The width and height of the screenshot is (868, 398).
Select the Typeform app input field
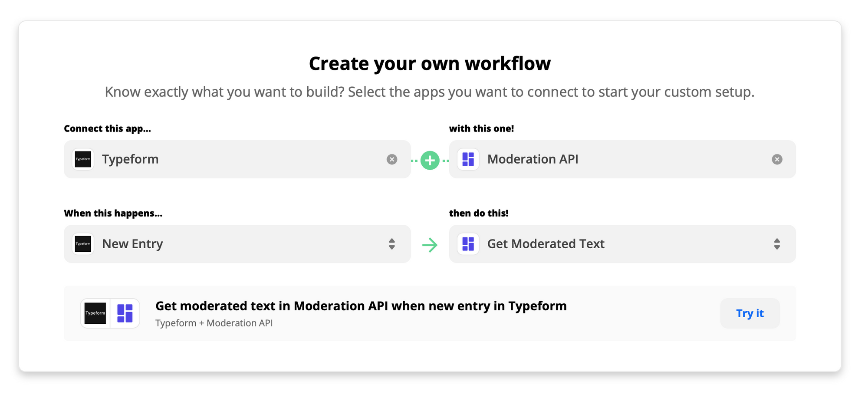pos(237,159)
